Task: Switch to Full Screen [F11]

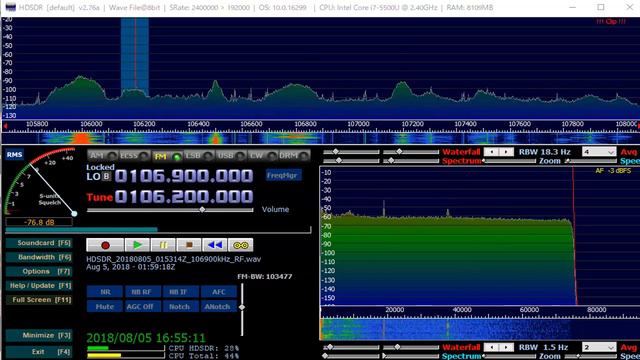Action: click(39, 300)
